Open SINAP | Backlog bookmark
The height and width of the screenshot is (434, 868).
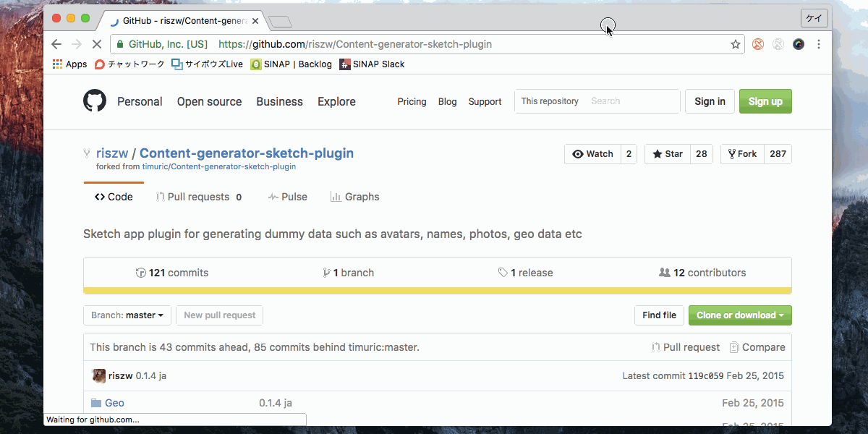pyautogui.click(x=291, y=64)
